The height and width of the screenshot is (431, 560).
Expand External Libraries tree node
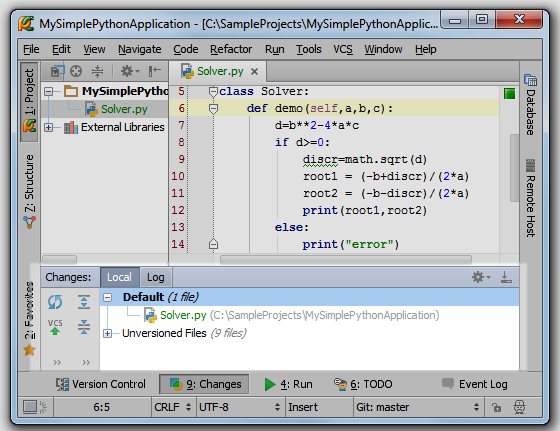tap(49, 127)
